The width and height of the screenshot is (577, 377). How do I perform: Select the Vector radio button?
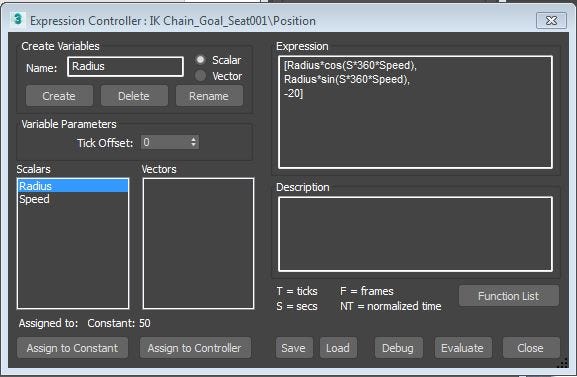pyautogui.click(x=201, y=75)
